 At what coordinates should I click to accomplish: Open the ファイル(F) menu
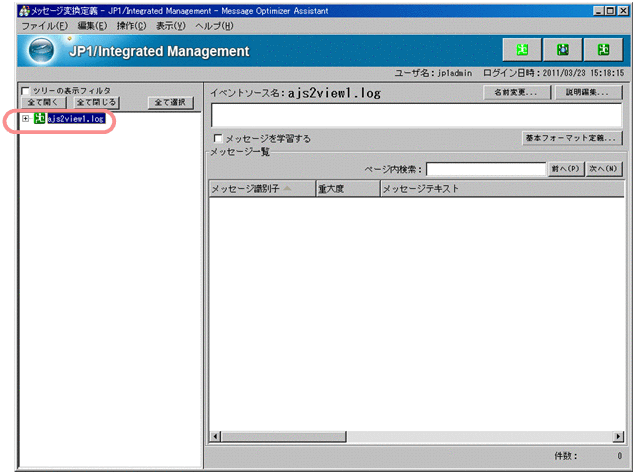[x=45, y=25]
